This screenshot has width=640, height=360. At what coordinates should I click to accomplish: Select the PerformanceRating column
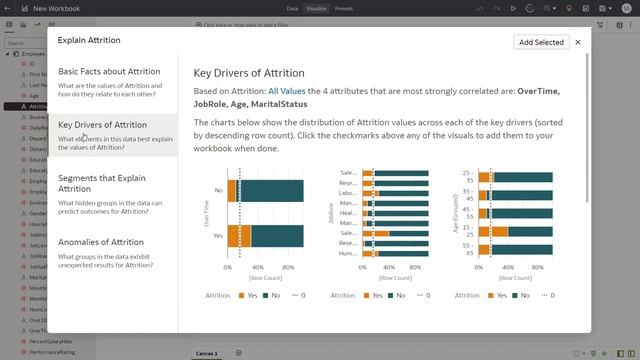coord(52,352)
